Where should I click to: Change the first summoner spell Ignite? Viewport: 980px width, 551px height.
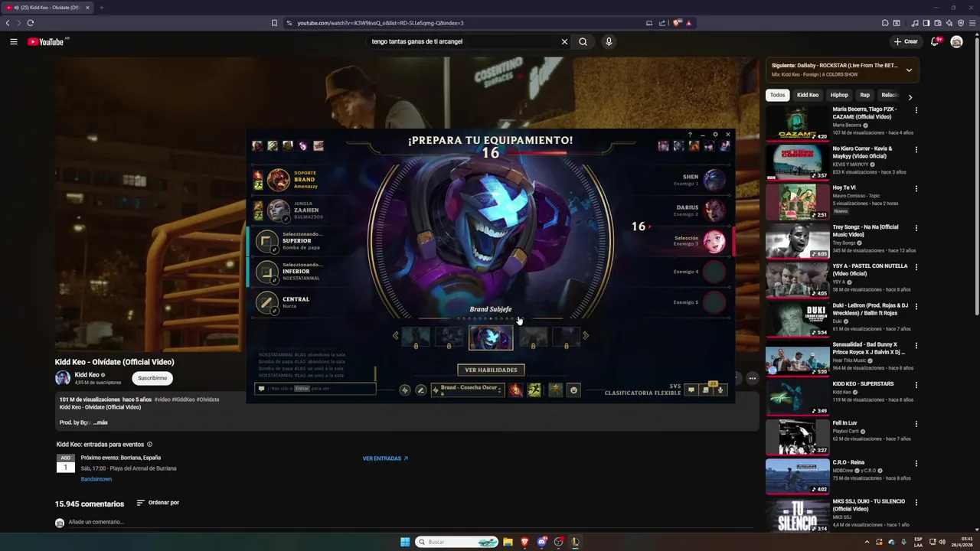pos(516,390)
